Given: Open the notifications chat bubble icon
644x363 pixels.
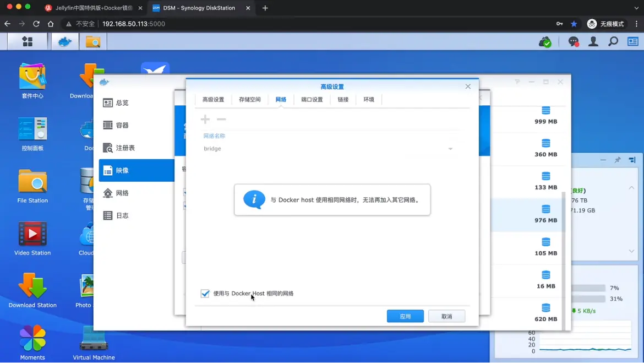Looking at the screenshot, I should (573, 42).
